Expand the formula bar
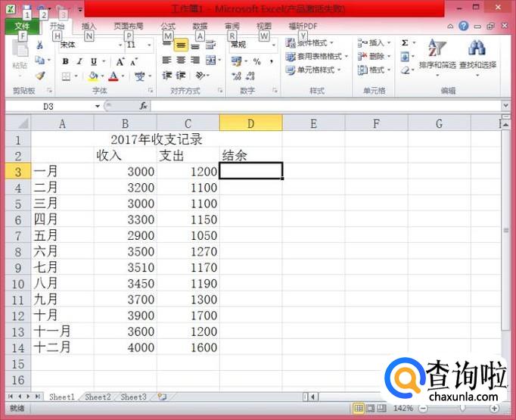Viewport: 516px width, 420px height. pos(505,106)
